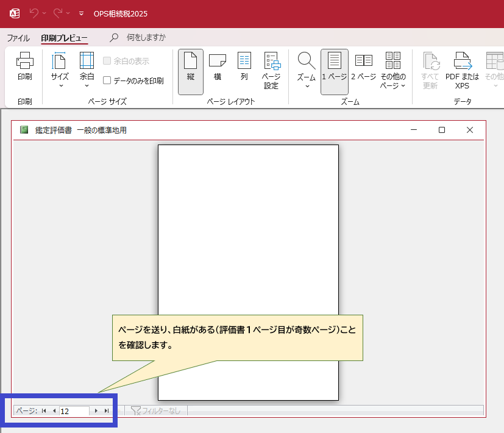The width and height of the screenshot is (504, 433).
Task: Export as PDF or XPS
Action: tap(462, 70)
